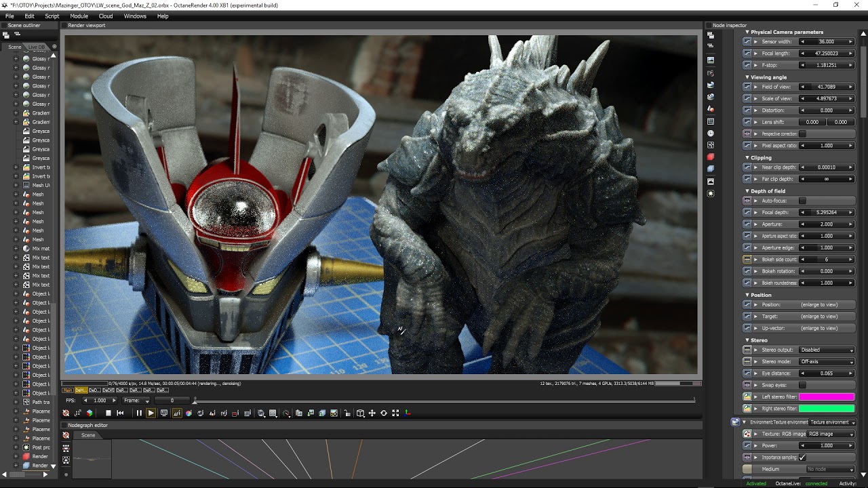Expand the Path tracing kernel tree item

coord(16,402)
